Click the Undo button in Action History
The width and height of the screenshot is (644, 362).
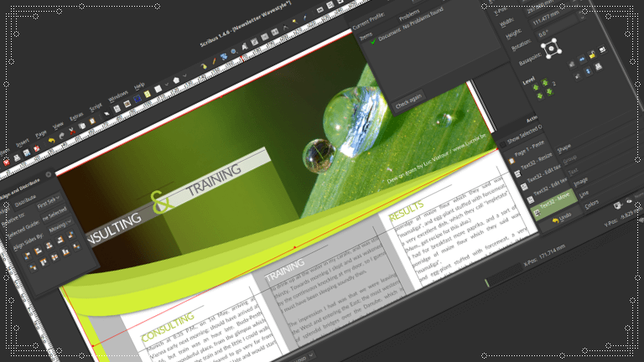click(562, 217)
